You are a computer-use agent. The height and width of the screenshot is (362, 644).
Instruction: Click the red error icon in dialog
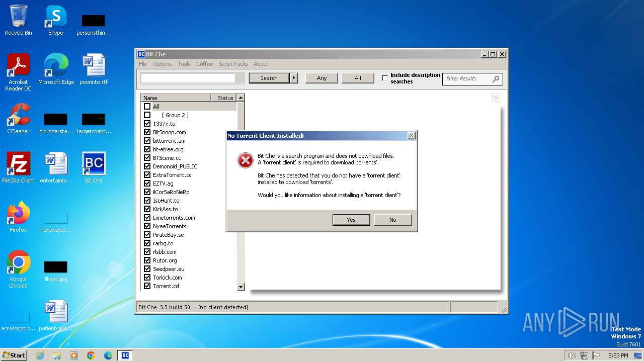point(245,160)
